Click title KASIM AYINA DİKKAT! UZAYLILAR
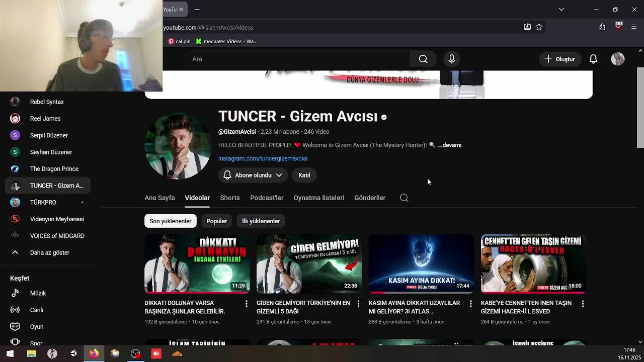 click(415, 307)
